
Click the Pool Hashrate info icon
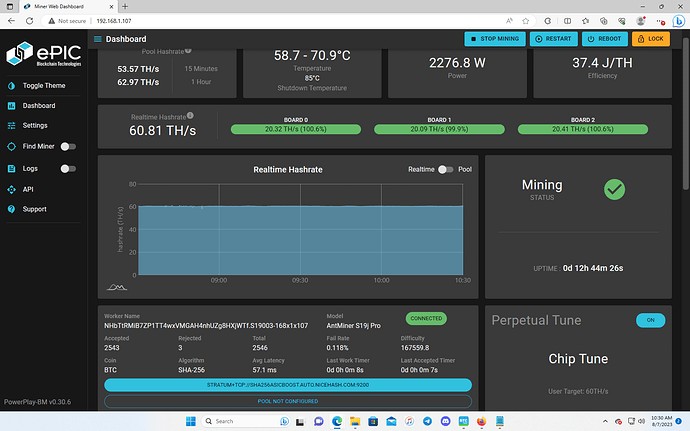(188, 51)
